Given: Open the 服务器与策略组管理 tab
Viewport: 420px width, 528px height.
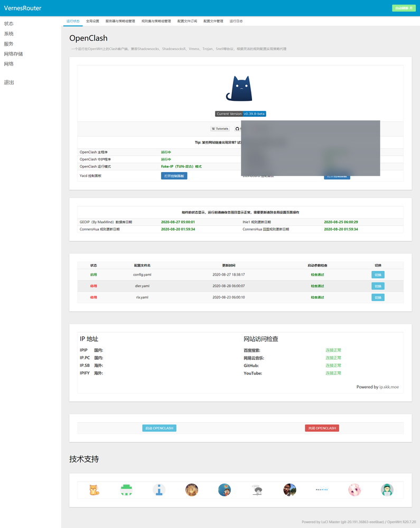Looking at the screenshot, I should [120, 21].
